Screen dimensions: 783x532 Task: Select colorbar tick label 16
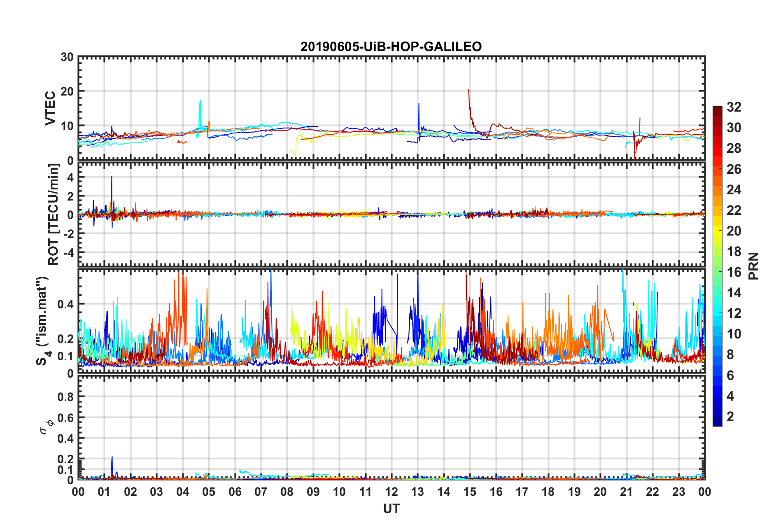(x=734, y=272)
